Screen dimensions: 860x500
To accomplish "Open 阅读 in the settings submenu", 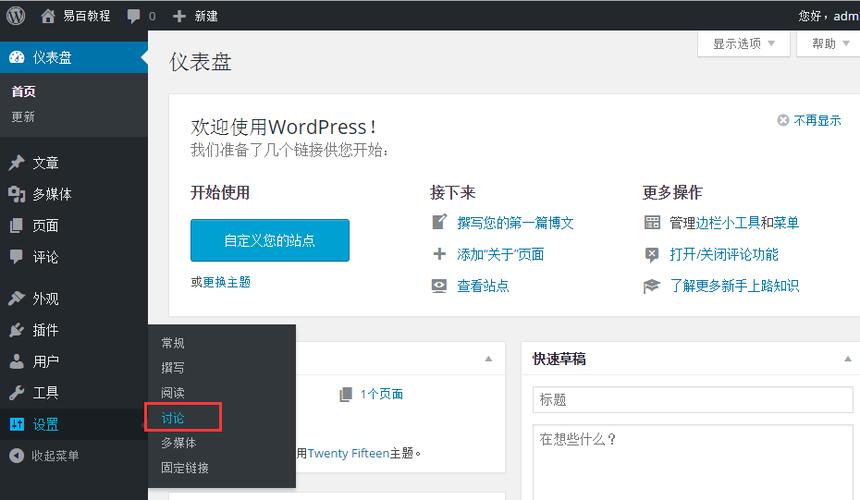I will pyautogui.click(x=173, y=393).
